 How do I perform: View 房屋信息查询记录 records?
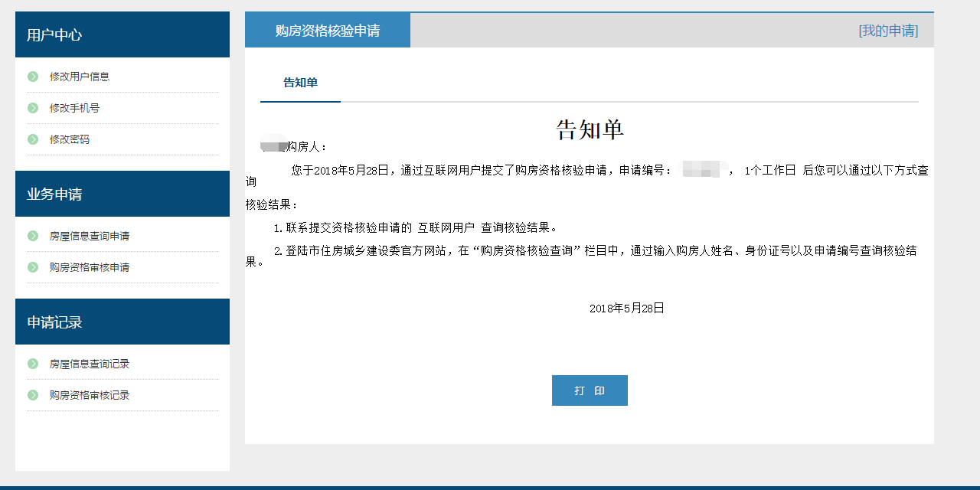[x=90, y=364]
